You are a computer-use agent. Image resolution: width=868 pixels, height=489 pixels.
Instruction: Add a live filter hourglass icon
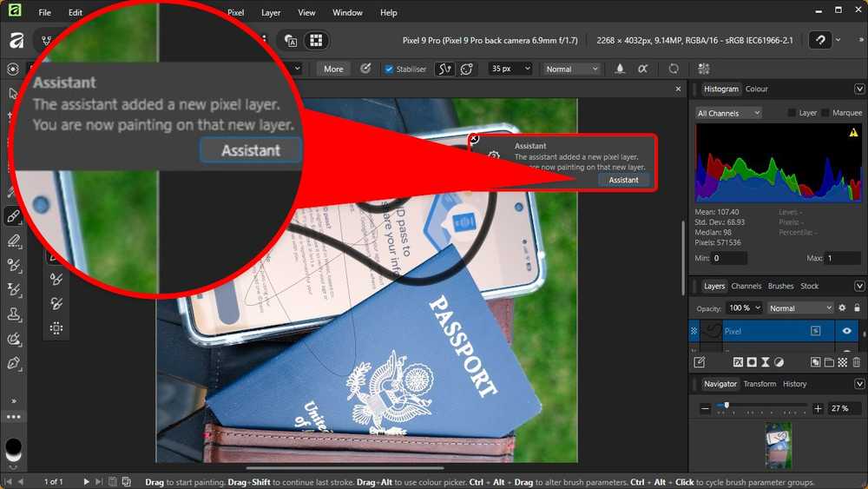pos(765,362)
